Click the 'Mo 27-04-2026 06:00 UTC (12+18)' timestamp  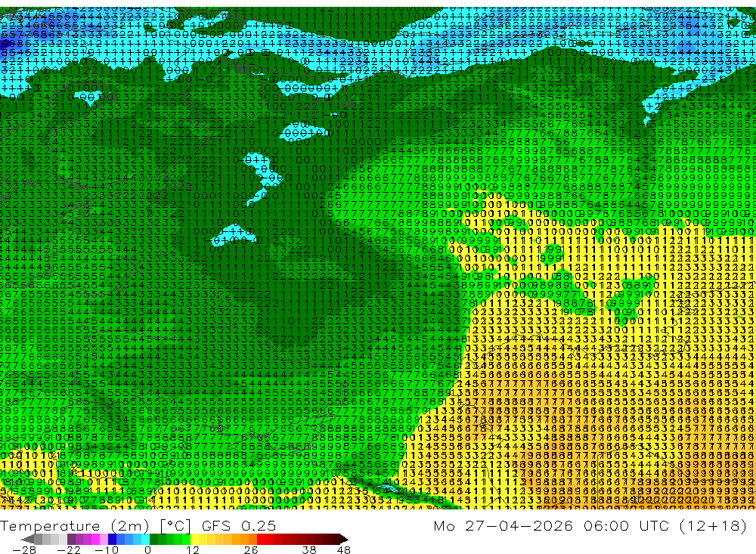tap(590, 525)
